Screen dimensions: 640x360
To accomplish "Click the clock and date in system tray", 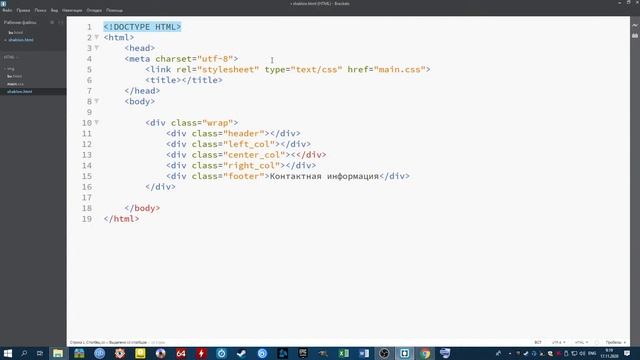I will (609, 353).
